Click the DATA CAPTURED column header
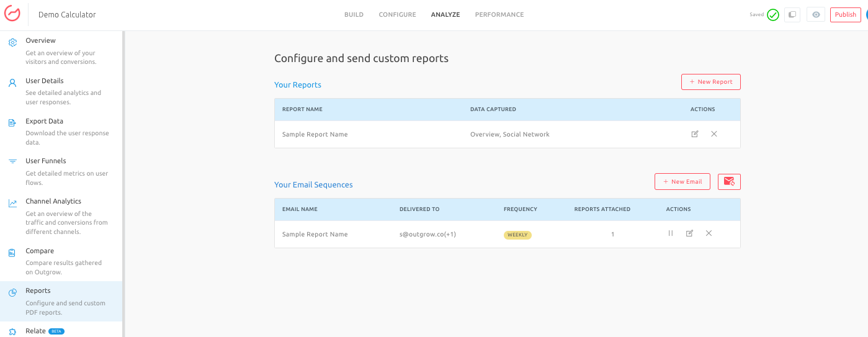Viewport: 868px width, 337px height. pyautogui.click(x=493, y=109)
